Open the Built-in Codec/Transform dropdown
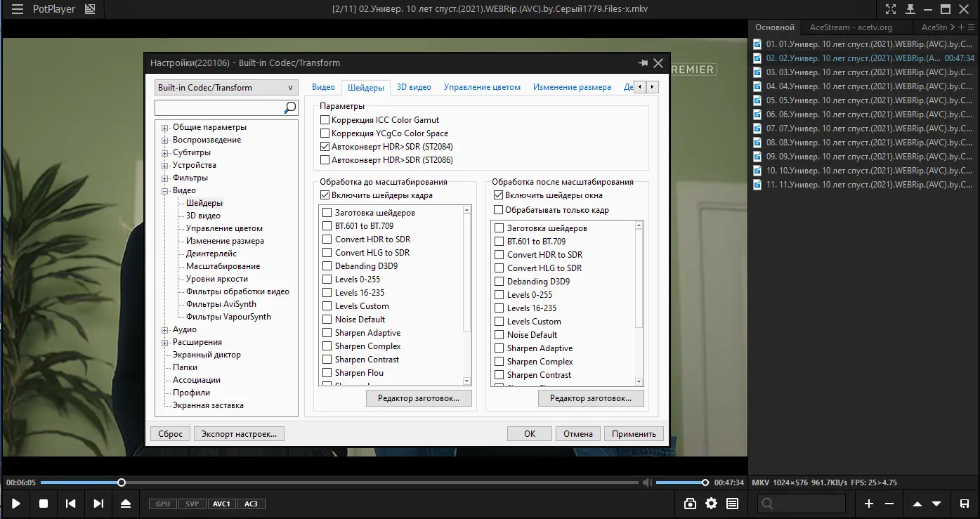 coord(226,88)
